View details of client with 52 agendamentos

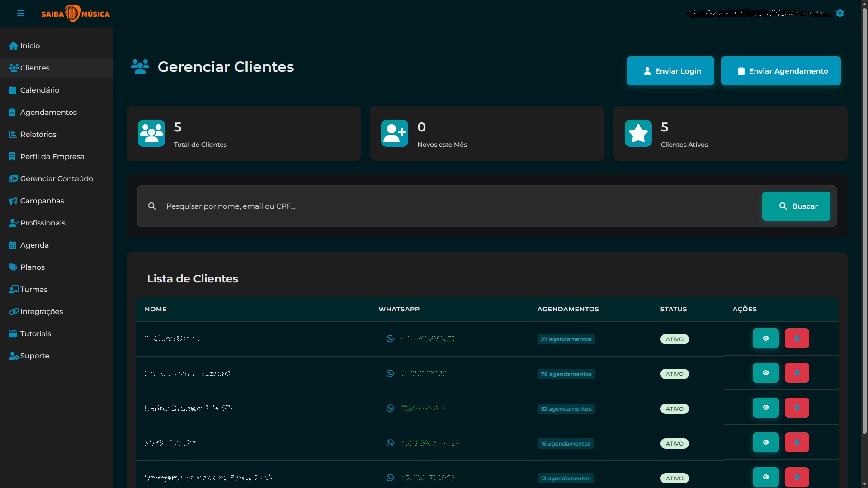pyautogui.click(x=765, y=408)
